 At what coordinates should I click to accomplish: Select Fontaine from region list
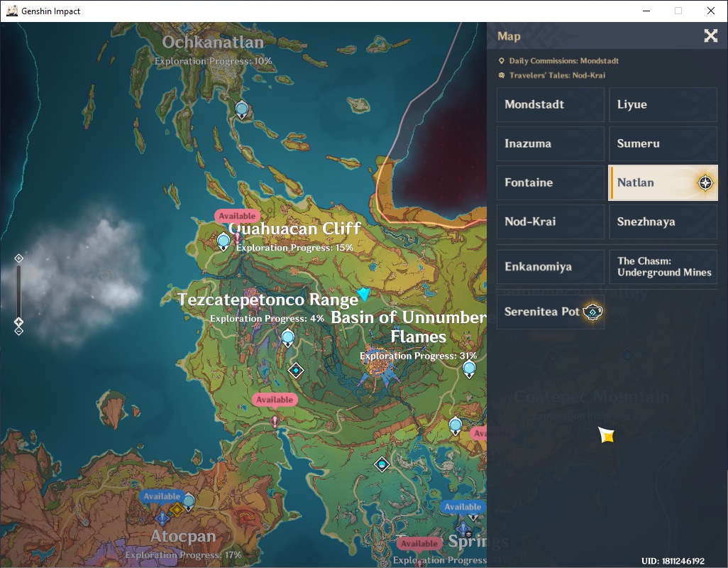[x=550, y=182]
